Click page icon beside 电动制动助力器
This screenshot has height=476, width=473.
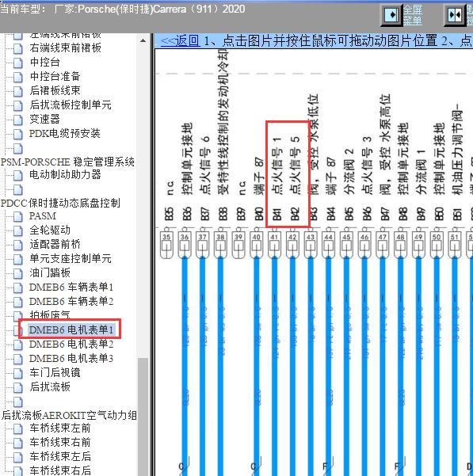(x=18, y=175)
